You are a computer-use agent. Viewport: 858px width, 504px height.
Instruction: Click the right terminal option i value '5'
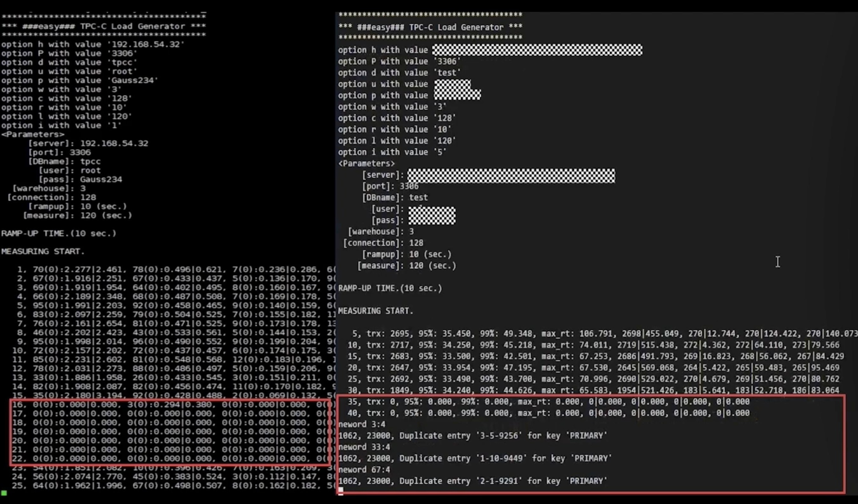click(440, 152)
